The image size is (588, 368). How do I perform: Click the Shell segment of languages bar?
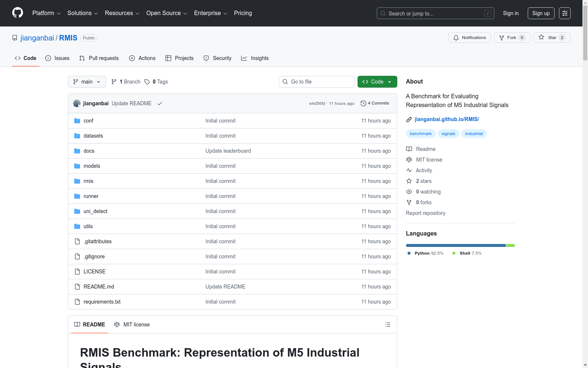[x=510, y=245]
